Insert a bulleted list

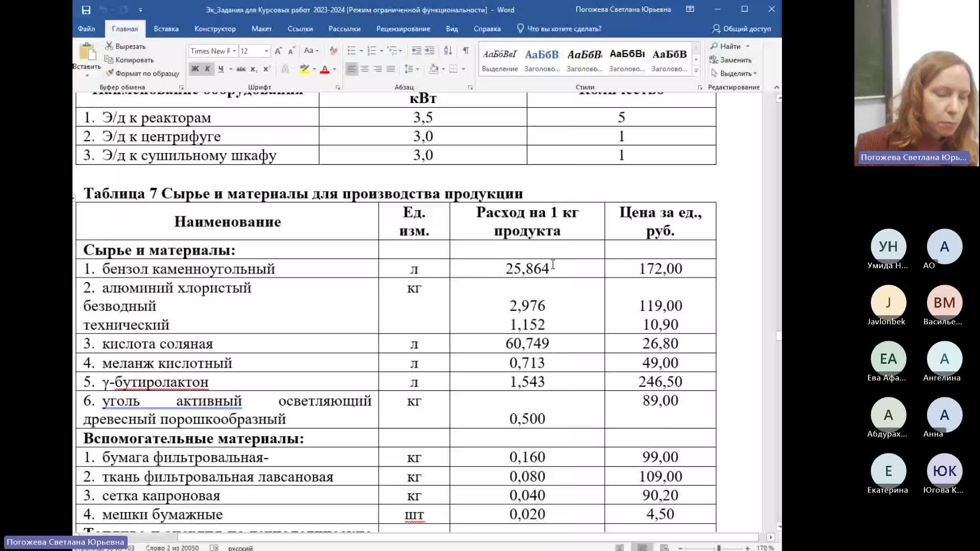pyautogui.click(x=352, y=51)
